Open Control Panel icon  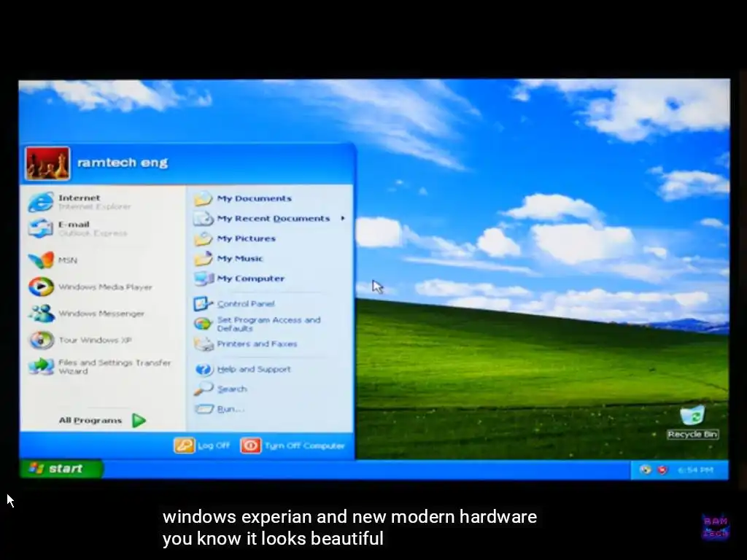point(204,303)
